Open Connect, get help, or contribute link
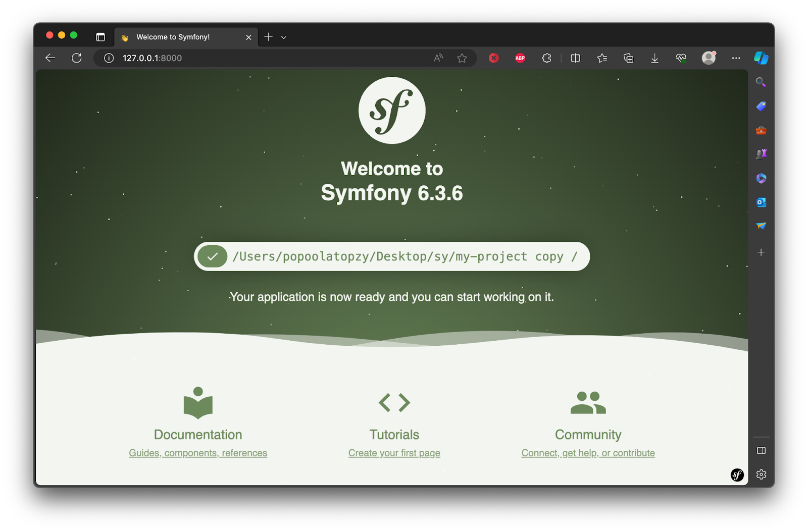Viewport: 808px width, 532px height. [x=588, y=453]
